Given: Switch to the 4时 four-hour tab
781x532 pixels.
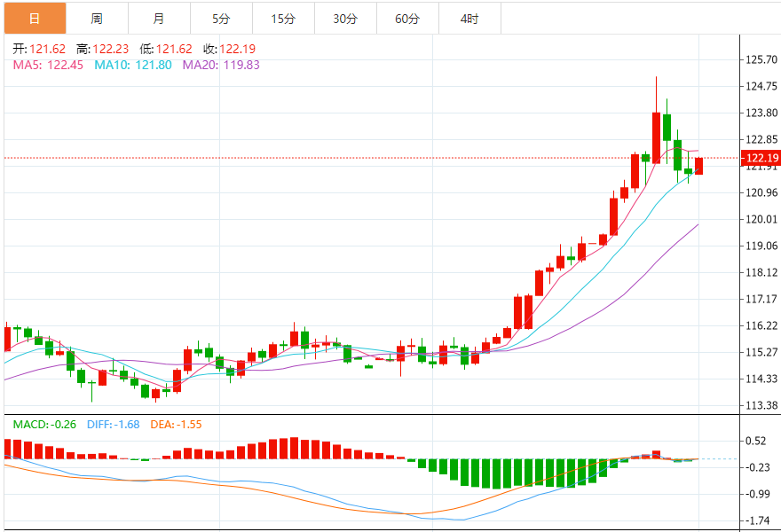Looking at the screenshot, I should (469, 18).
